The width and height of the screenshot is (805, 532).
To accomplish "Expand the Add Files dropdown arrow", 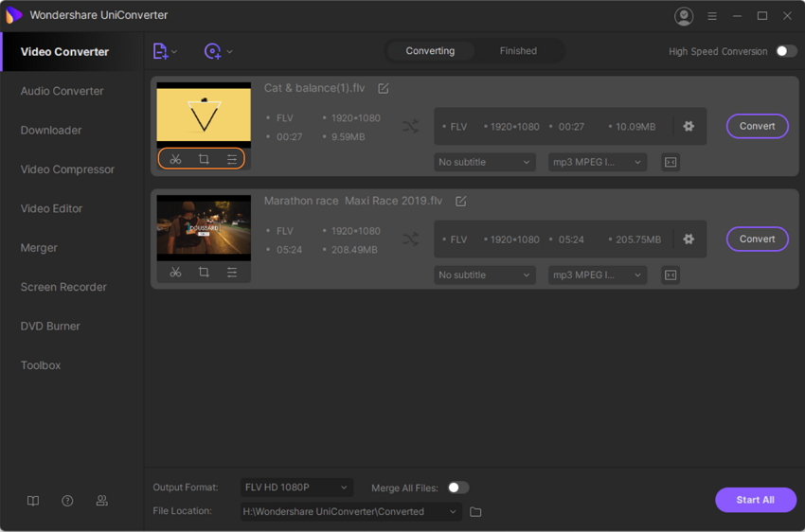I will click(174, 51).
